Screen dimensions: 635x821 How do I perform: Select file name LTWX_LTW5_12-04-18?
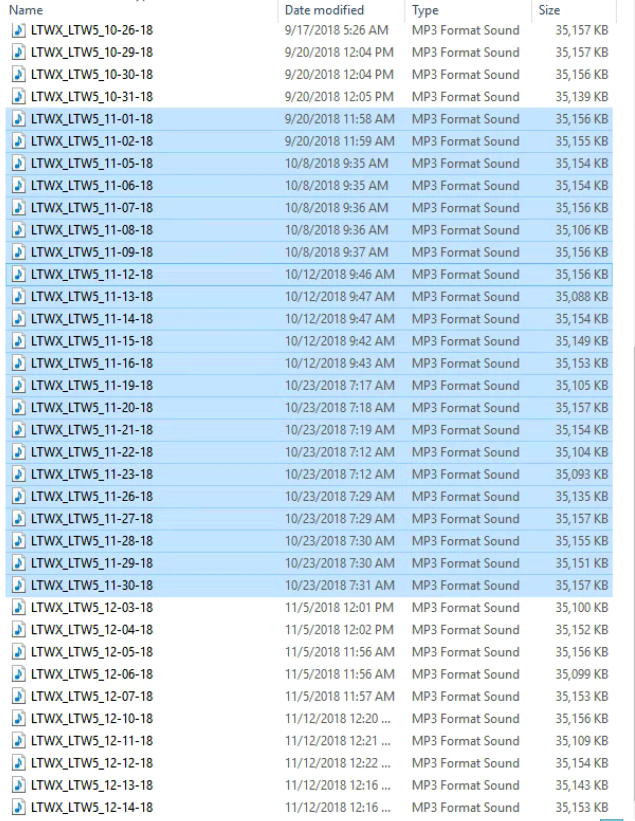point(92,630)
